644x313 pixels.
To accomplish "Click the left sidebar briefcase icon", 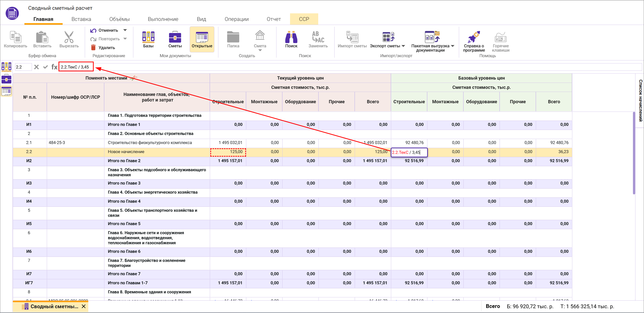I will coord(6,79).
